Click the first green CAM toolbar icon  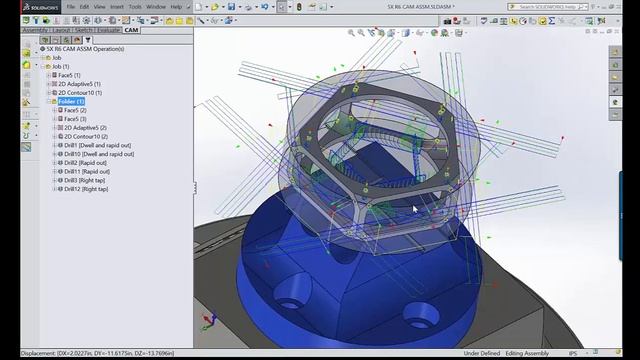26,20
